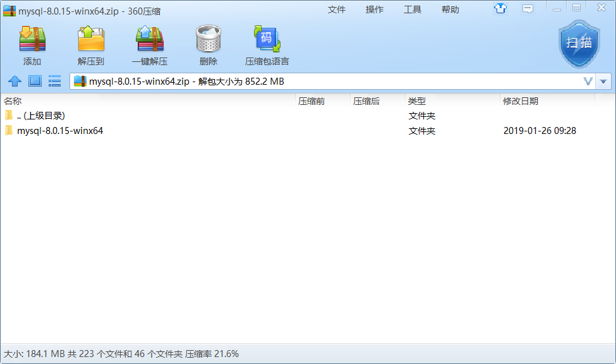The image size is (616, 364).
Task: Open the 操作 menu
Action: [x=375, y=9]
